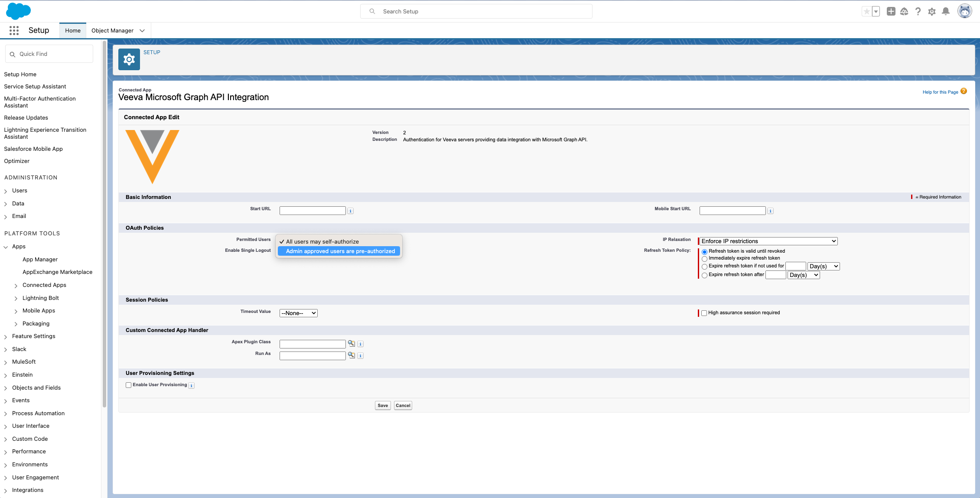Viewport: 980px width, 498px height.
Task: Click Apex Plugin Class lookup magnifier icon
Action: [352, 344]
